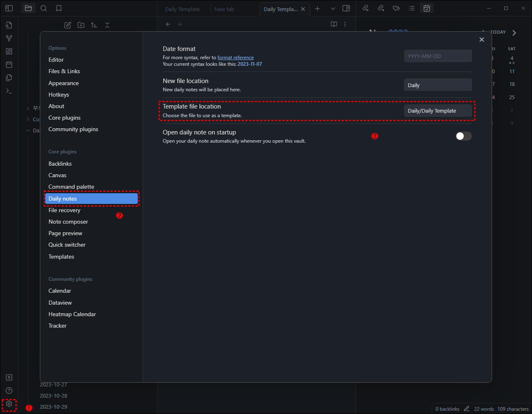Create new folder icon
Image resolution: width=532 pixels, height=414 pixels.
click(x=81, y=25)
